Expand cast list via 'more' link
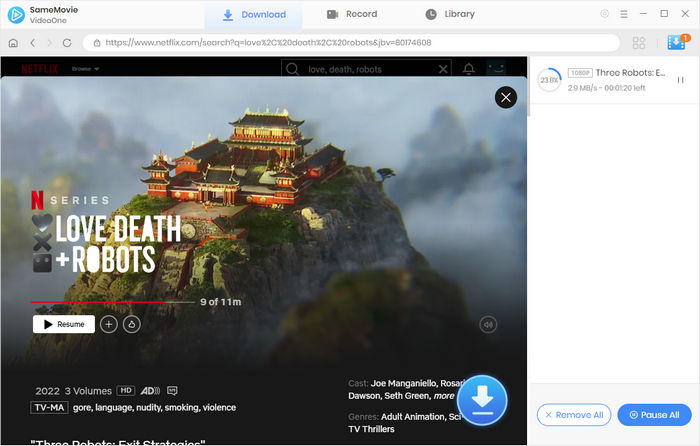Image resolution: width=700 pixels, height=446 pixels. tap(443, 396)
